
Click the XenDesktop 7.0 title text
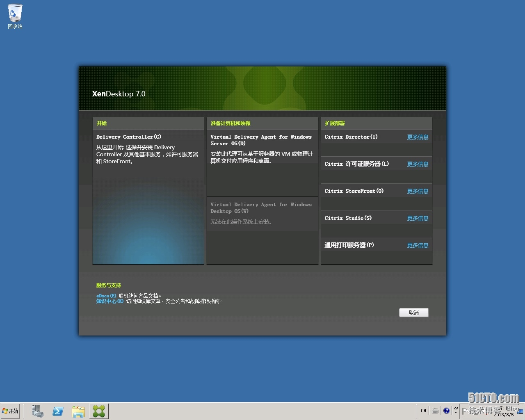tap(119, 94)
